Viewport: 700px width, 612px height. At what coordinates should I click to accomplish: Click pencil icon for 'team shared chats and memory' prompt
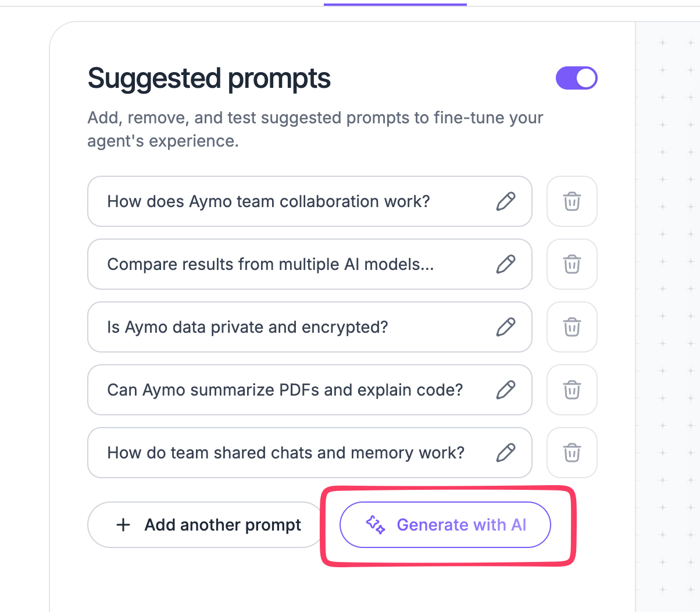506,453
